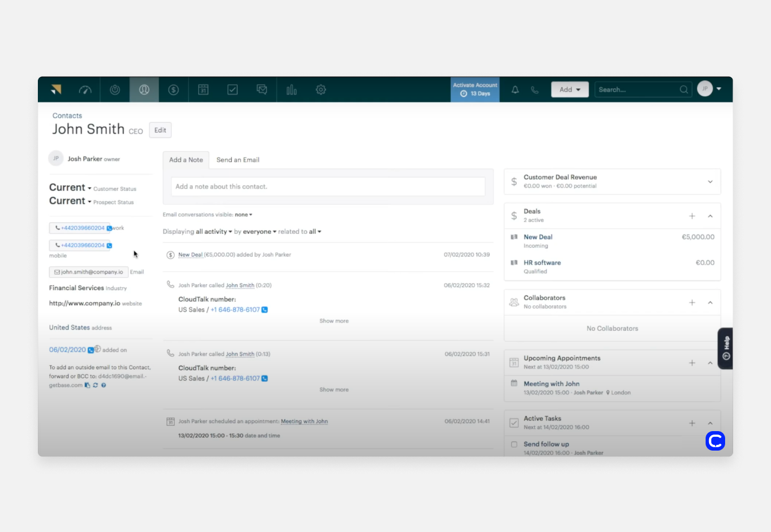The image size is (771, 532).
Task: Mark the Send follow up task complete
Action: 514,444
